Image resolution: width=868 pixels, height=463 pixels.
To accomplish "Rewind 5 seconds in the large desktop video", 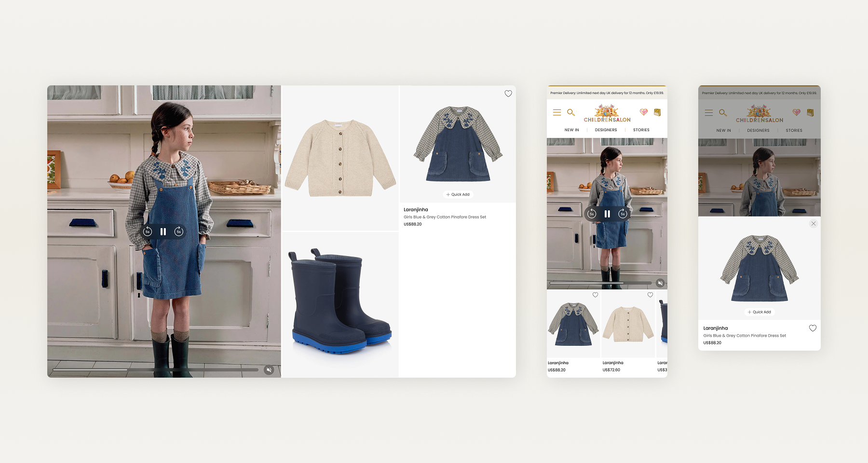I will [x=148, y=232].
